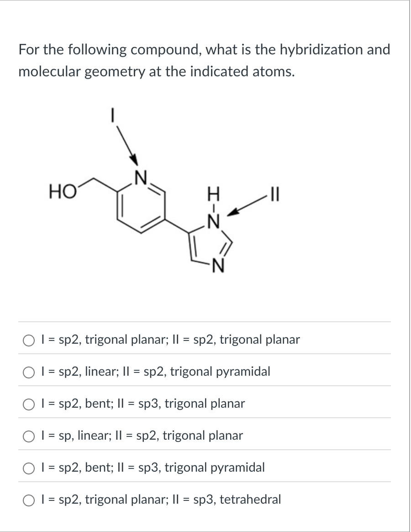Click answer text ending 'sp3, tetrahedral'
This screenshot has width=411, height=532.
coord(161,500)
